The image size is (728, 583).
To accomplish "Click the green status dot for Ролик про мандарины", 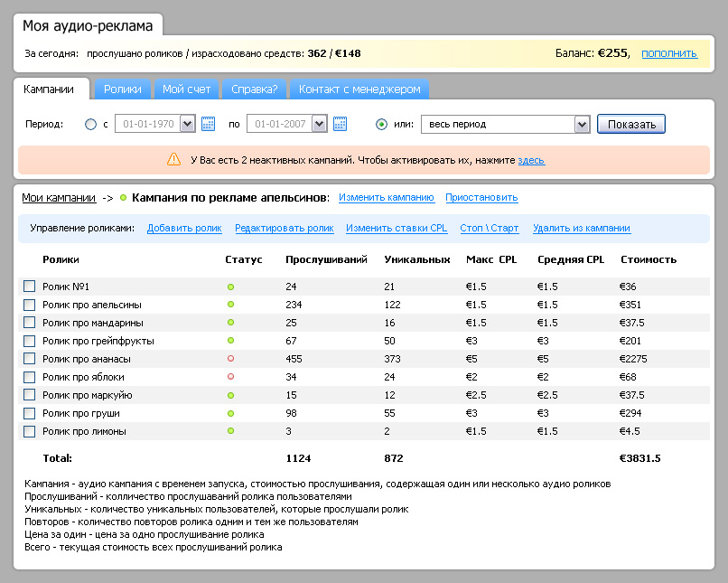I will click(230, 323).
